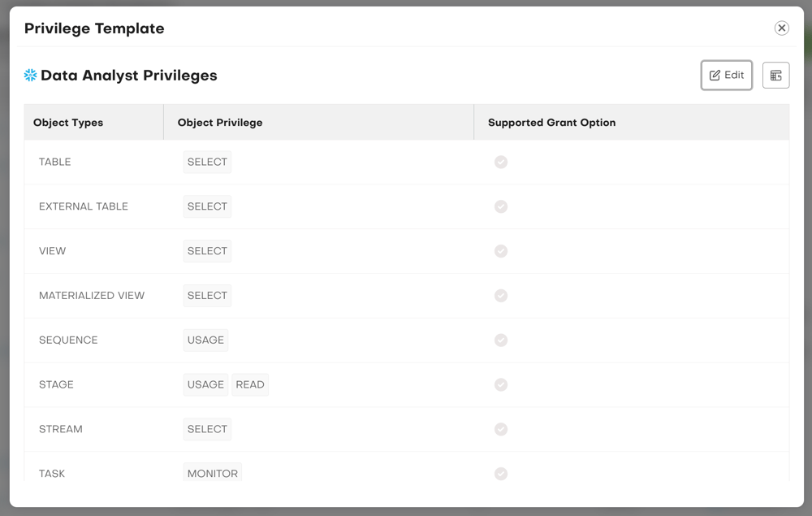Click the Object Privilege column header

tap(220, 123)
